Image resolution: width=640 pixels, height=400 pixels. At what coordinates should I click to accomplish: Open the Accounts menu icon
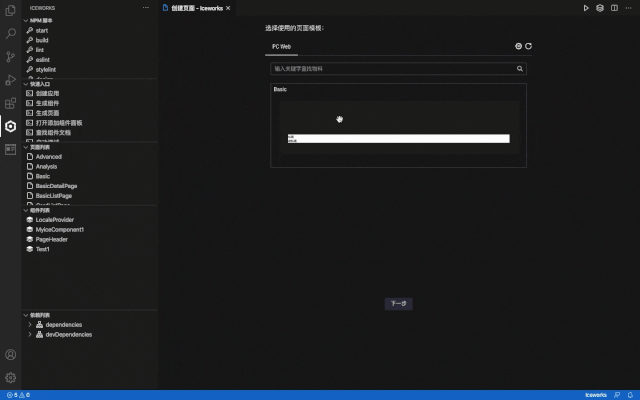pos(11,354)
